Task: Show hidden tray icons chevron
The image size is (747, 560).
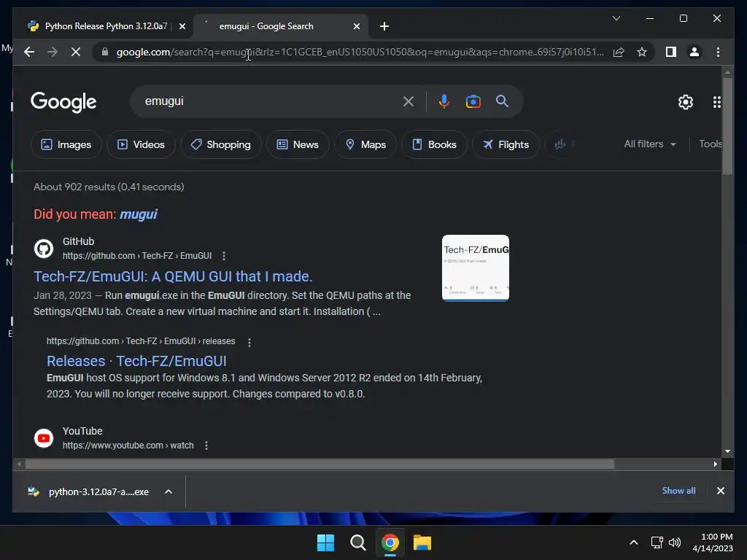Action: tap(634, 542)
